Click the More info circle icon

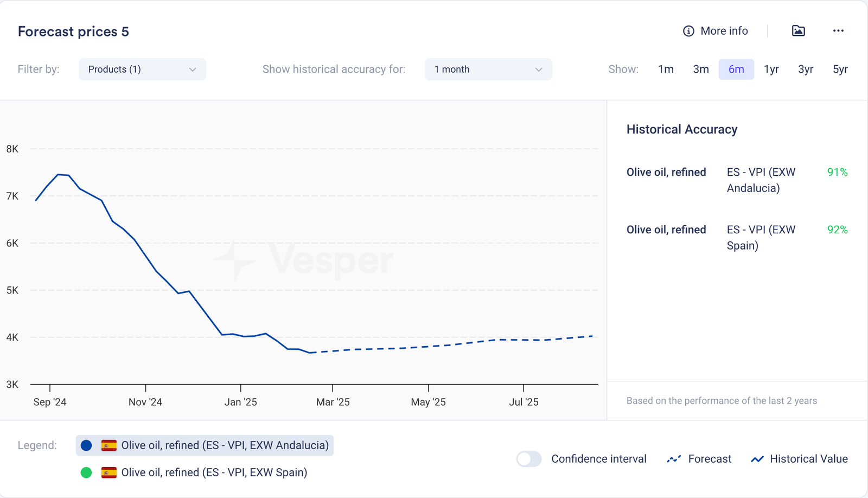point(688,31)
